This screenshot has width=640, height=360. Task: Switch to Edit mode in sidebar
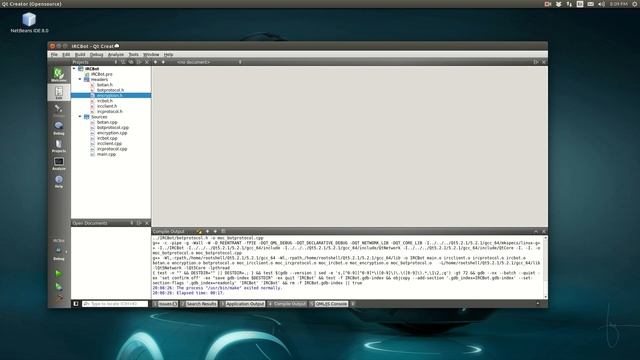[59, 93]
